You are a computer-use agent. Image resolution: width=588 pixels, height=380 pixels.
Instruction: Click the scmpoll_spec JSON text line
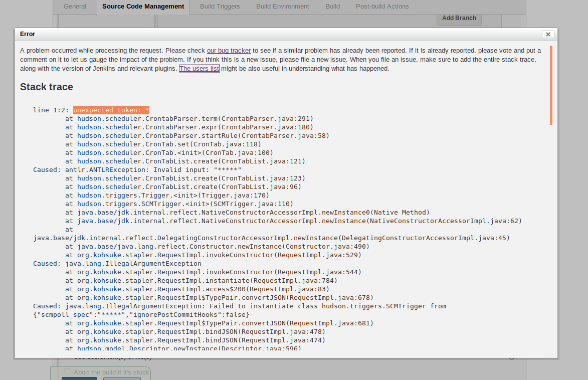[x=141, y=315]
